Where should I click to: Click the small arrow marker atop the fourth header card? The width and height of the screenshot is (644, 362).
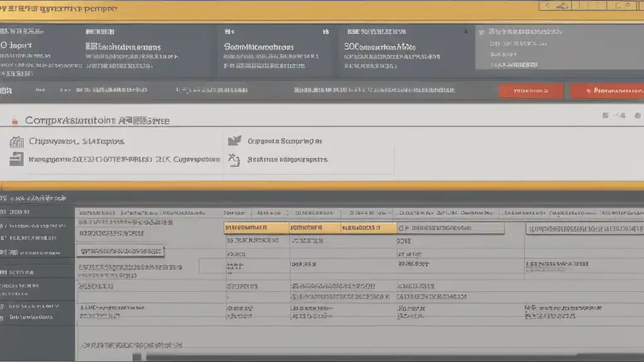tap(466, 31)
